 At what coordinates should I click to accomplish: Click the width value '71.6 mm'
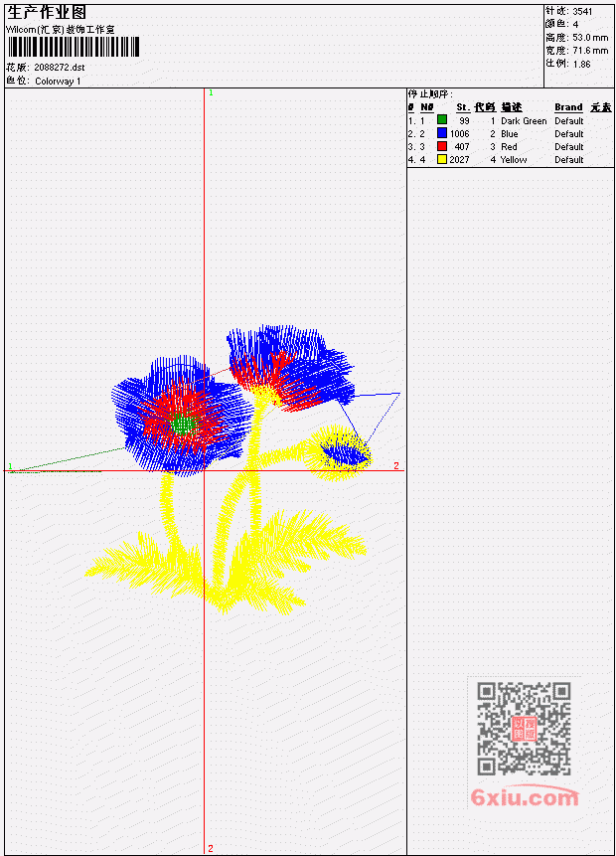coord(590,51)
